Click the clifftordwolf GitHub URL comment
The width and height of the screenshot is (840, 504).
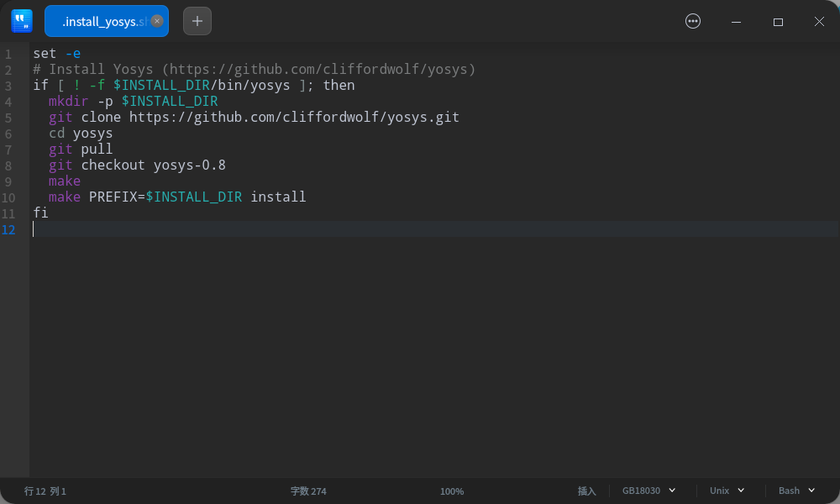(252, 69)
